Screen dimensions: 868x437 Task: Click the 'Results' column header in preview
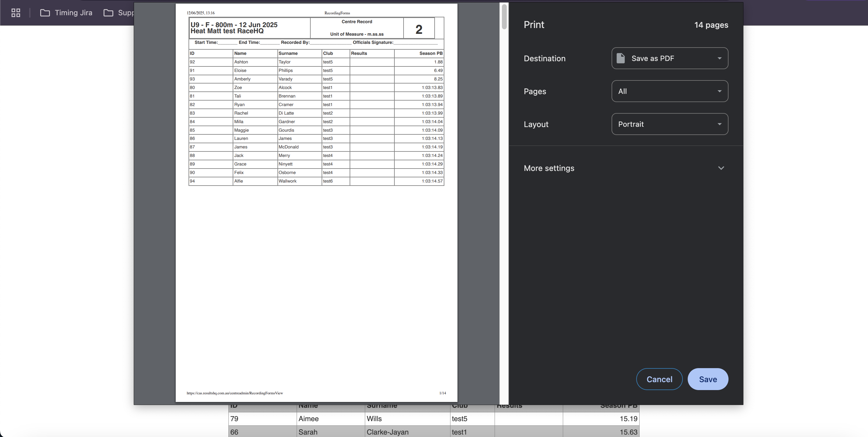359,53
